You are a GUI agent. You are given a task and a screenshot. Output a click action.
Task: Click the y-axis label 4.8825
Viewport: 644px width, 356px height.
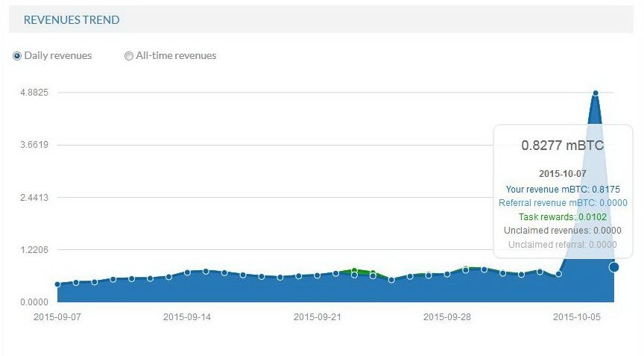[34, 93]
